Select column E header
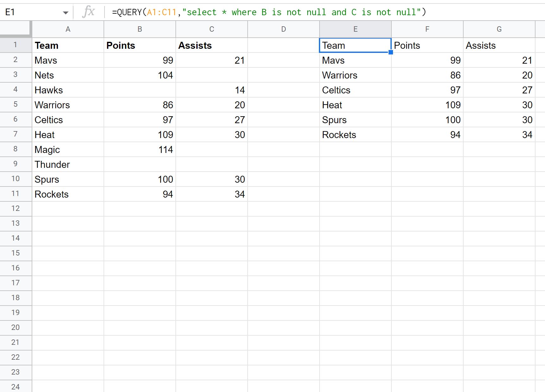The height and width of the screenshot is (392, 545). pos(355,29)
